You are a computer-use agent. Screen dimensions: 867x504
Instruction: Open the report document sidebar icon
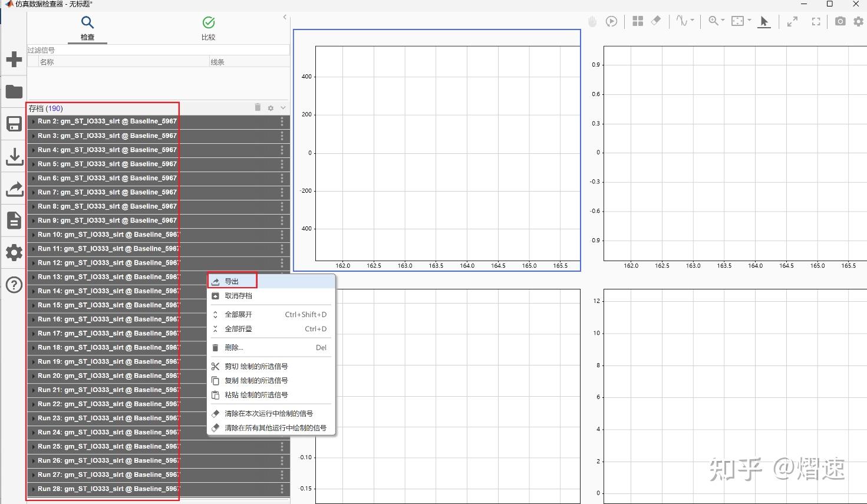(14, 220)
